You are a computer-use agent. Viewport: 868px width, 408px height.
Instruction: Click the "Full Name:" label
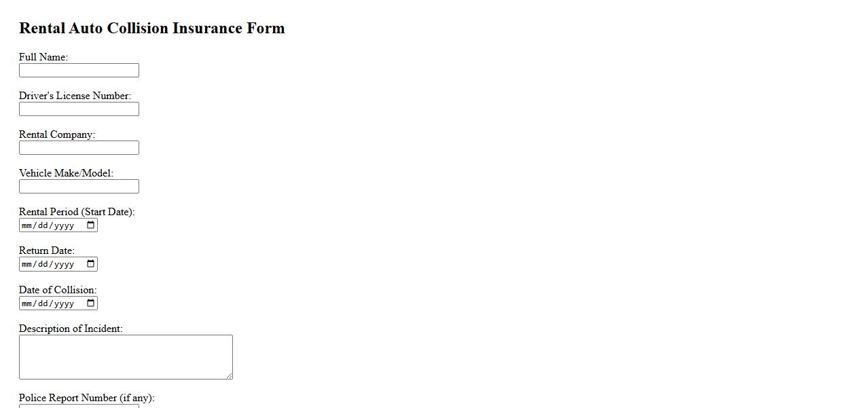(43, 57)
